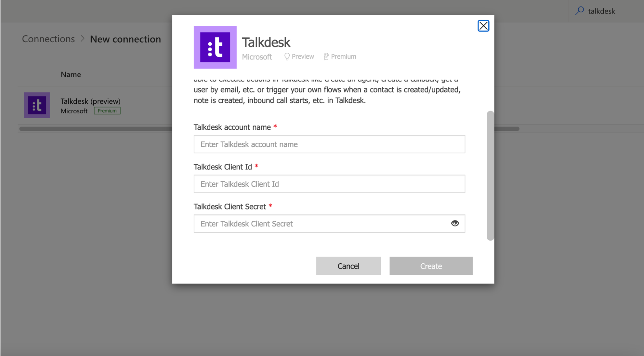Click the Microsoft label under Talkdesk (preview)

[x=74, y=111]
